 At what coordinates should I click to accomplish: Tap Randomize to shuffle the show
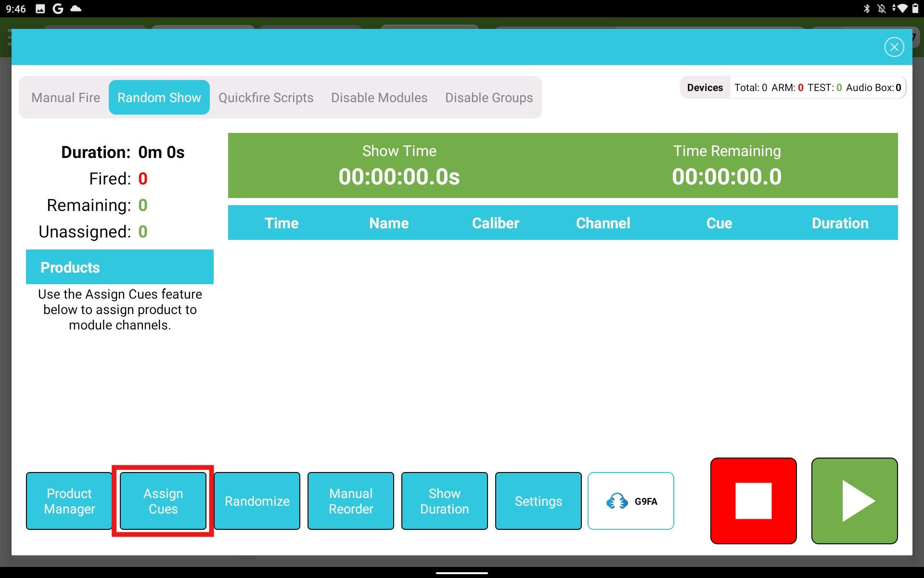257,501
